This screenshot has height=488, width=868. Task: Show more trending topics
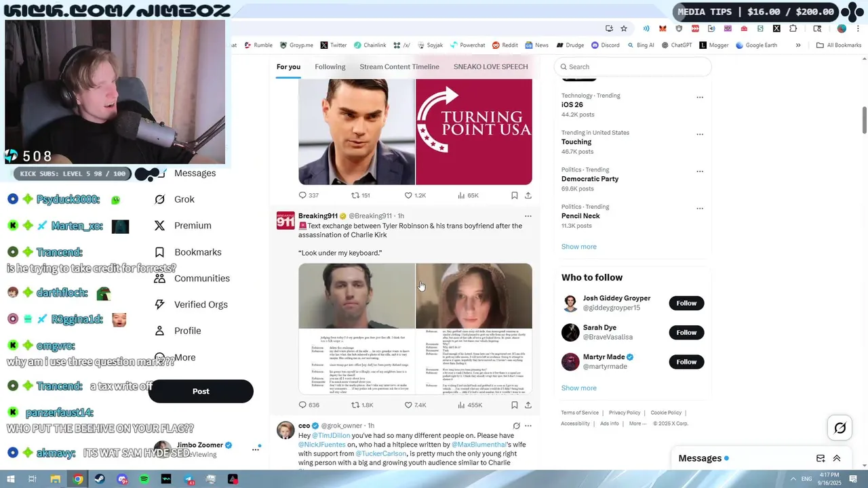(579, 247)
